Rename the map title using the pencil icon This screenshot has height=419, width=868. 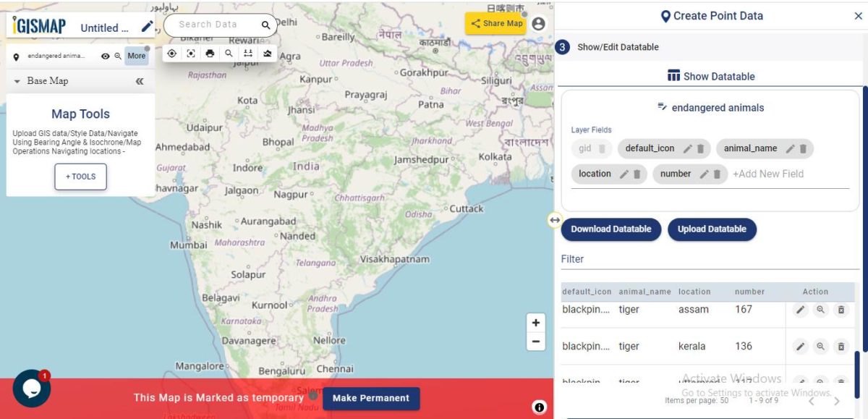pos(148,26)
